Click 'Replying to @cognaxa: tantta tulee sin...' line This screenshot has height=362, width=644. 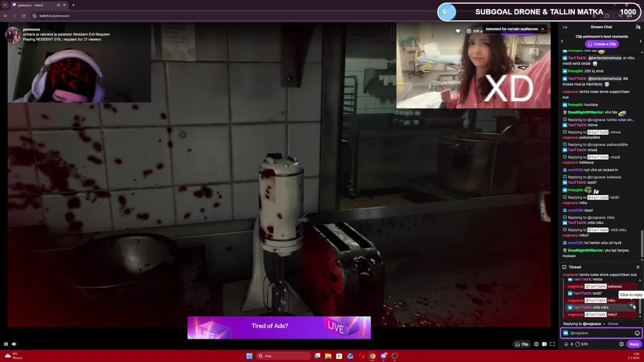point(599,120)
